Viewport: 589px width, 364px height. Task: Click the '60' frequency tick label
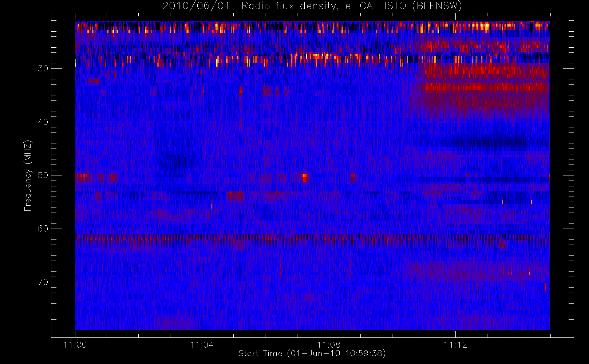[x=43, y=229]
